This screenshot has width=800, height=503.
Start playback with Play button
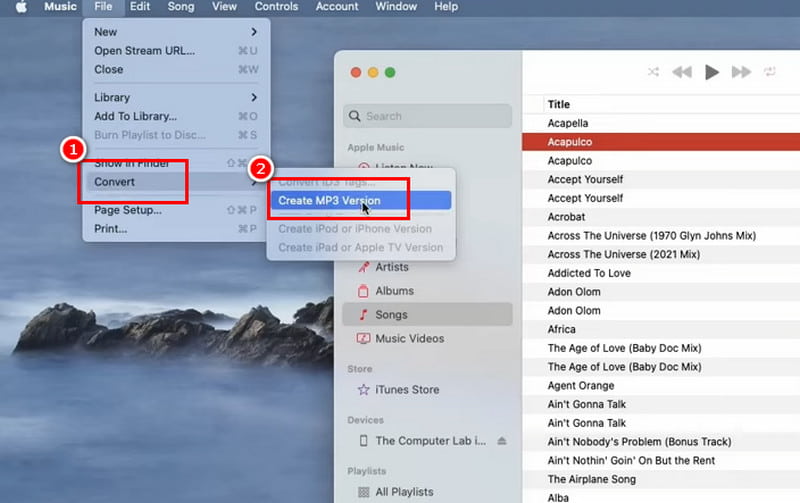(712, 72)
